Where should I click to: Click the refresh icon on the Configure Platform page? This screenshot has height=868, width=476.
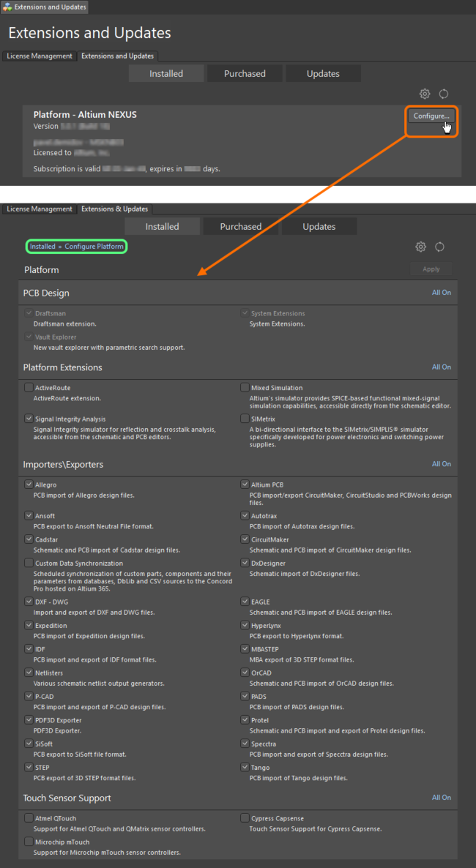(439, 247)
